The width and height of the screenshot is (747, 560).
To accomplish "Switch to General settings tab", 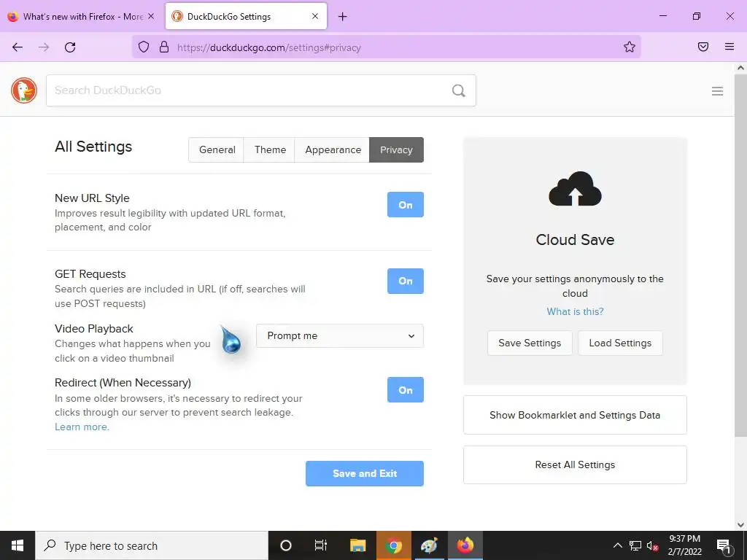I will click(217, 150).
